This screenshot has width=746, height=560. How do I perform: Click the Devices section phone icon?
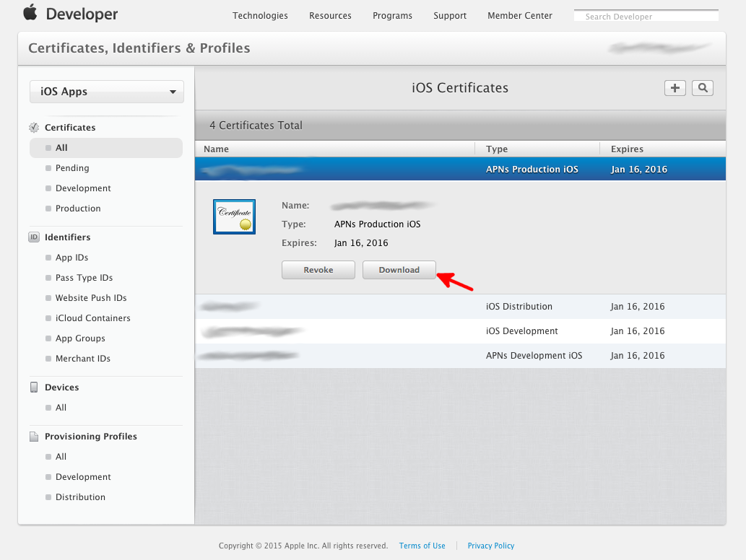[x=34, y=387]
